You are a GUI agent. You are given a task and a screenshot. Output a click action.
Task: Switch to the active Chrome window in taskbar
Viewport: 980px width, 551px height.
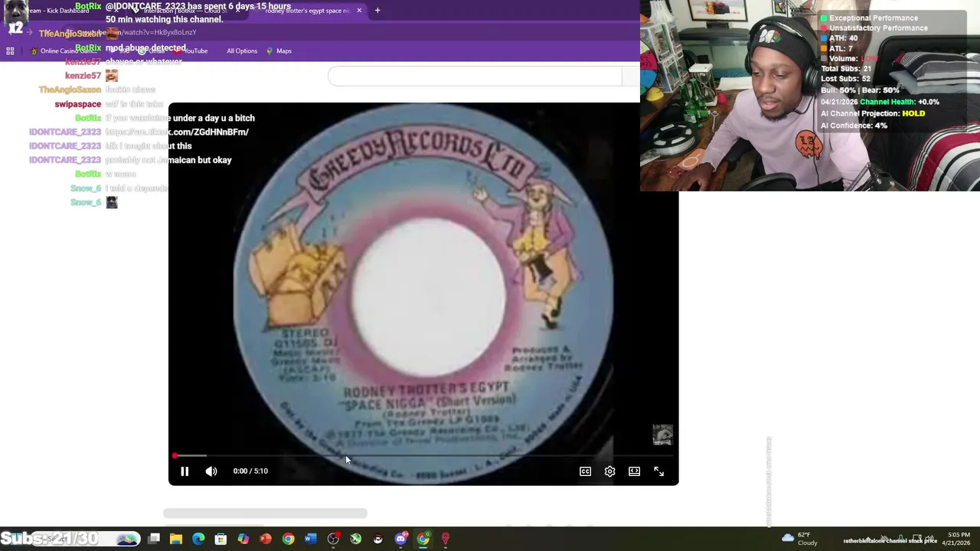423,540
